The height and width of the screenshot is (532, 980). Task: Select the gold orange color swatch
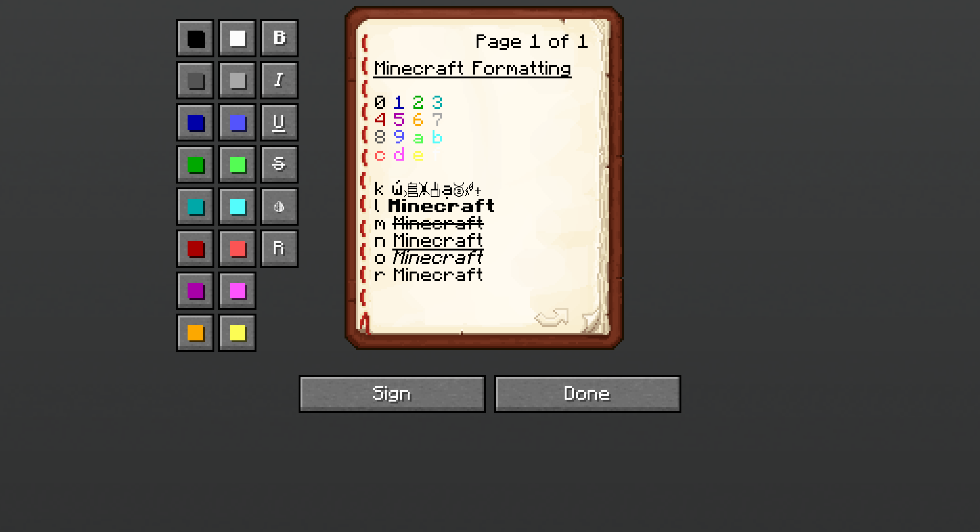pyautogui.click(x=195, y=333)
